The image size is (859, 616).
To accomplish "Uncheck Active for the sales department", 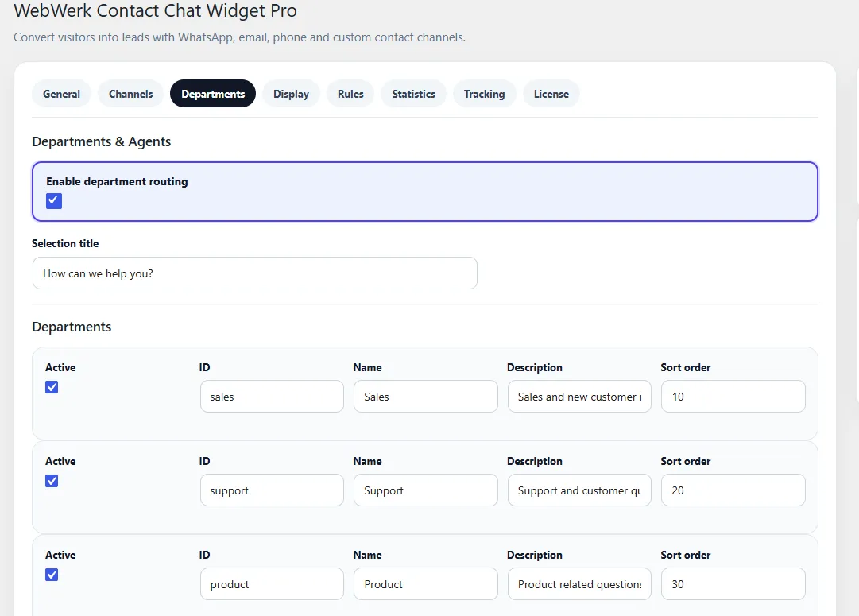I will pyautogui.click(x=52, y=387).
